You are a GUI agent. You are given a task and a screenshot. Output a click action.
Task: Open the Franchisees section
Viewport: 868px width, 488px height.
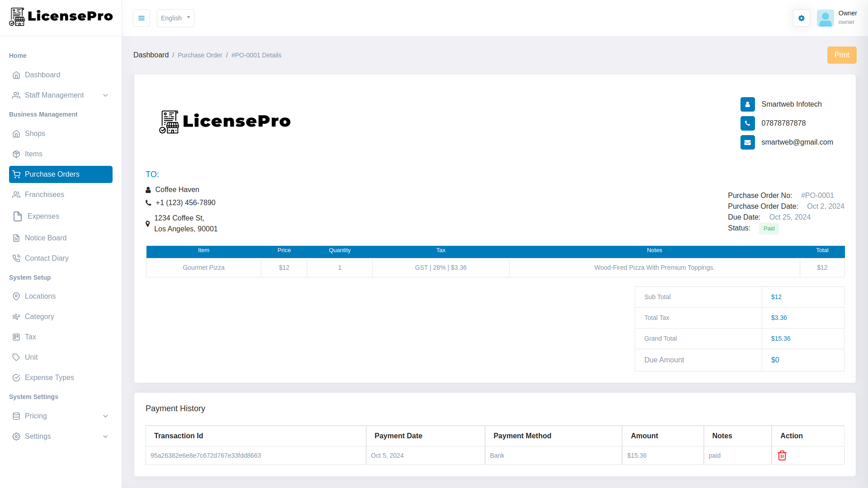pos(44,194)
